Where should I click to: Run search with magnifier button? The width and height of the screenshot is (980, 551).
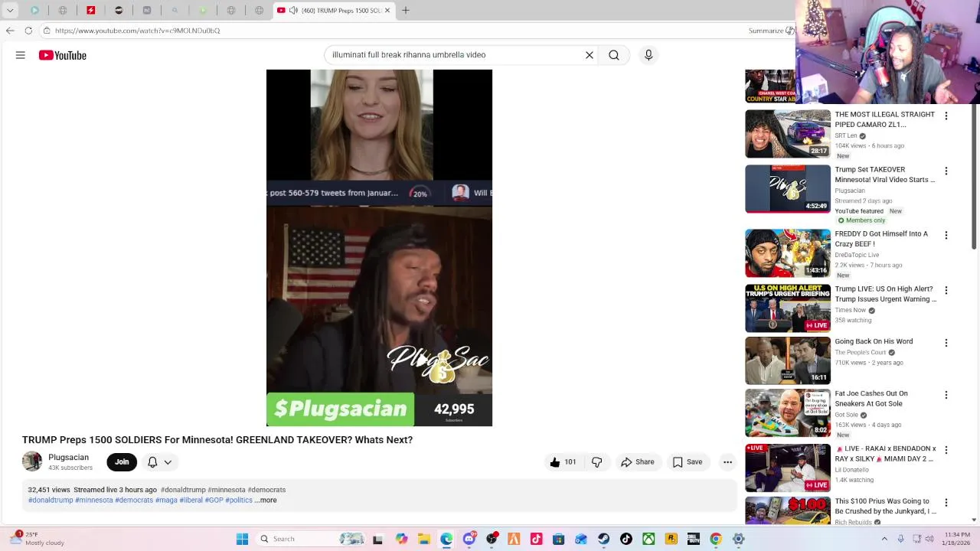pyautogui.click(x=614, y=55)
